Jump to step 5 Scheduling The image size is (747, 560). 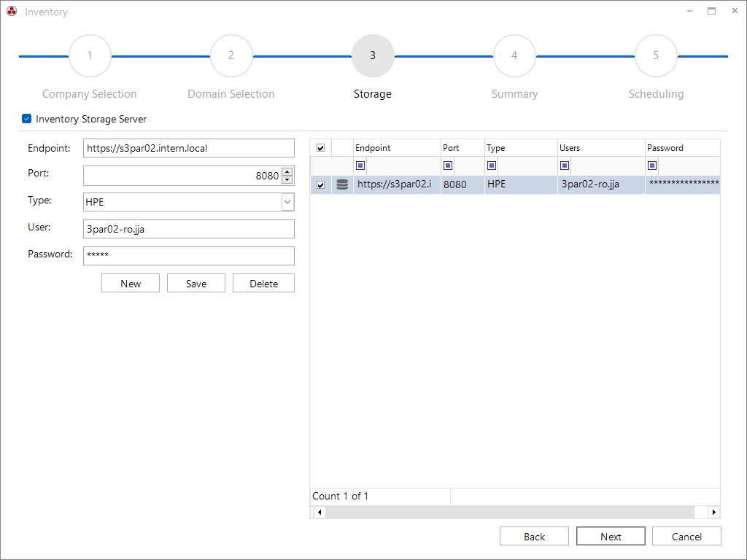(x=656, y=55)
